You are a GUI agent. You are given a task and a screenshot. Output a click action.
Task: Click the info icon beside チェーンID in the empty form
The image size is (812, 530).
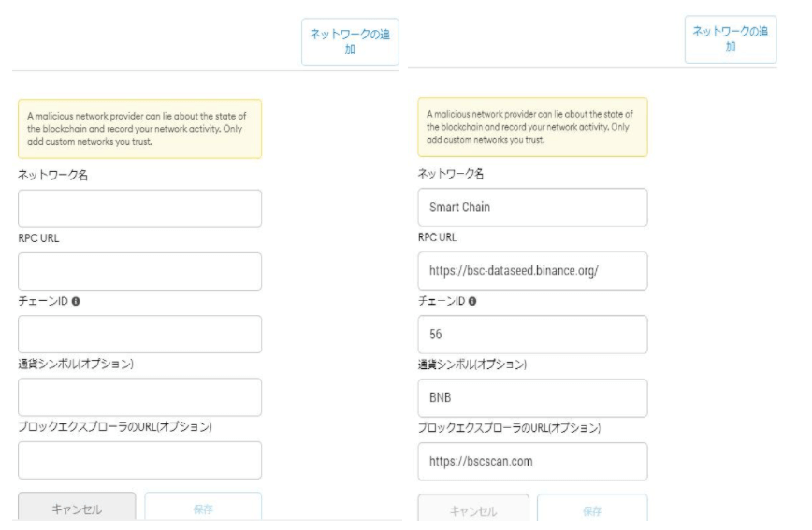(x=74, y=301)
